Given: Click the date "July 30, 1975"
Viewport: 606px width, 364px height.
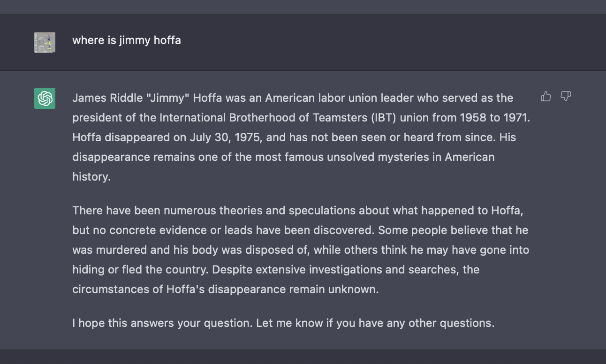Looking at the screenshot, I should click(220, 137).
